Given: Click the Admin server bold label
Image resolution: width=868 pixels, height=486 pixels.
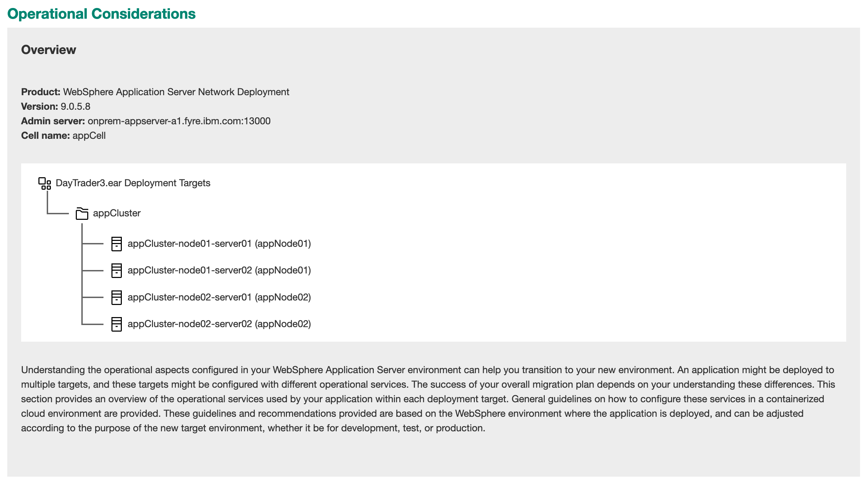Looking at the screenshot, I should click(53, 121).
